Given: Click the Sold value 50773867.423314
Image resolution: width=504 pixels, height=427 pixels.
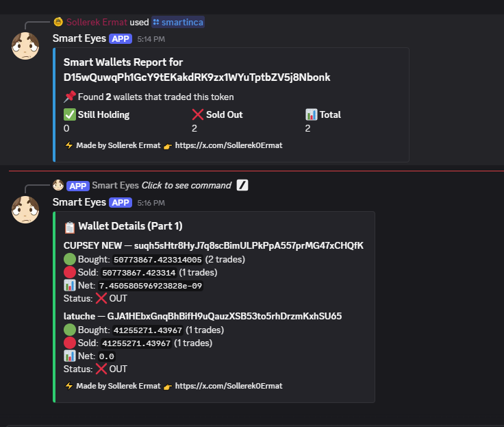Looking at the screenshot, I should click(x=138, y=273).
